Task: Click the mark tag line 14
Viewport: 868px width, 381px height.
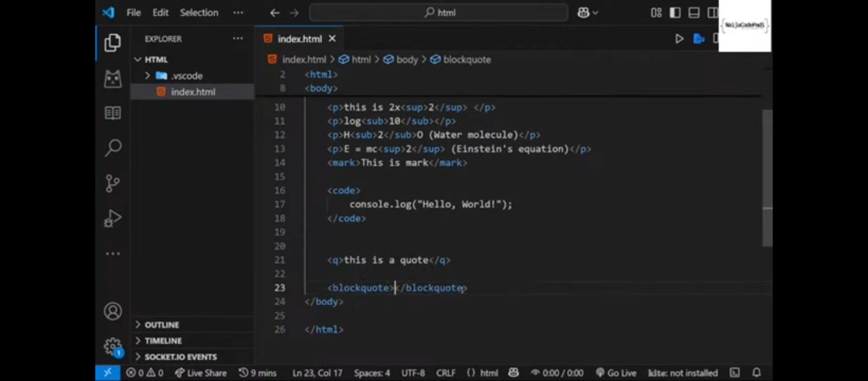Action: click(x=397, y=163)
